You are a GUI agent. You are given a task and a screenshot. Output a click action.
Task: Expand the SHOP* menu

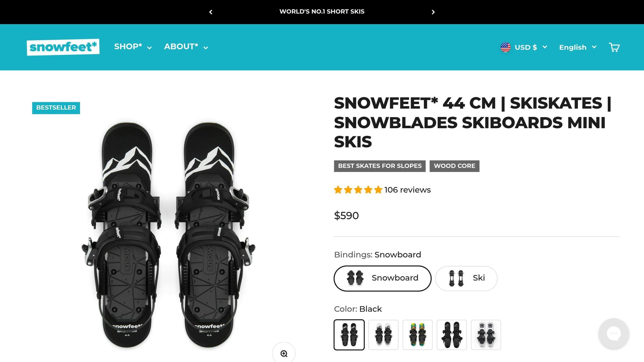click(x=133, y=47)
